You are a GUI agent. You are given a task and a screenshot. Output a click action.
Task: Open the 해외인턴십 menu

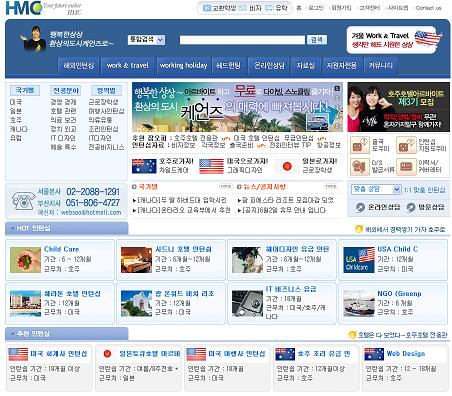tap(78, 65)
